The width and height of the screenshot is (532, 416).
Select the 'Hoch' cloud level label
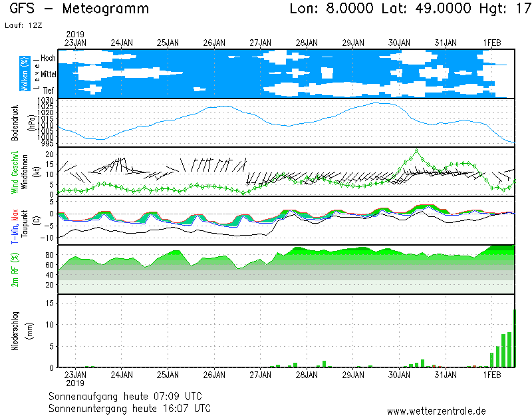click(x=48, y=58)
